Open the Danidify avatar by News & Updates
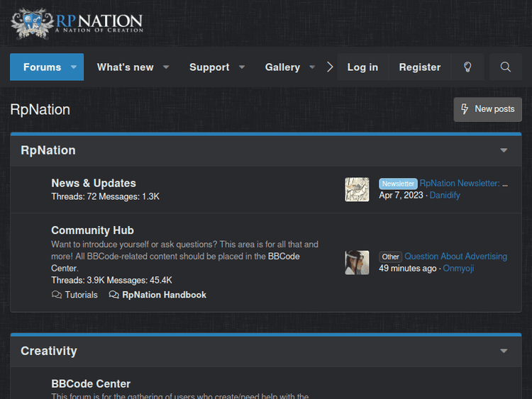 point(357,189)
